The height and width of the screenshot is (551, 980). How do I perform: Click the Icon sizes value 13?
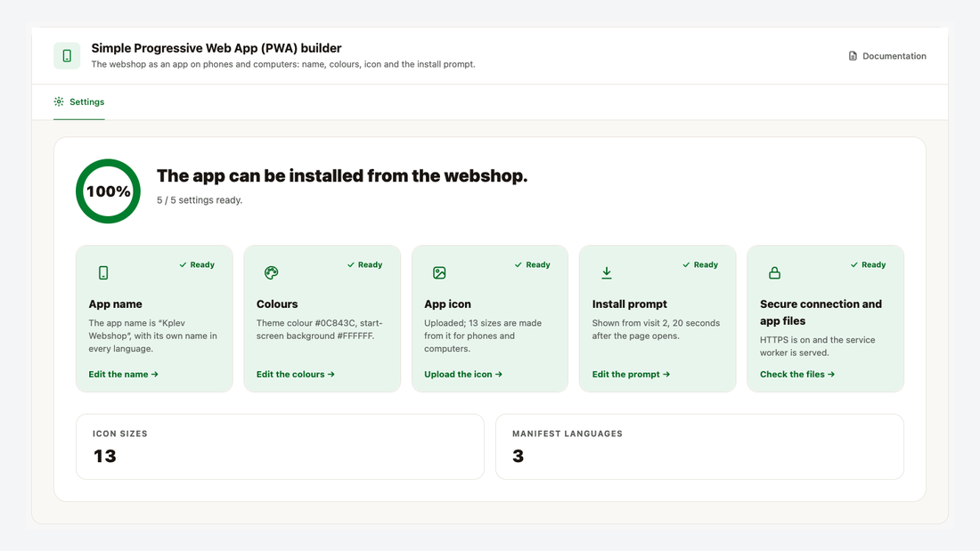[x=105, y=456]
